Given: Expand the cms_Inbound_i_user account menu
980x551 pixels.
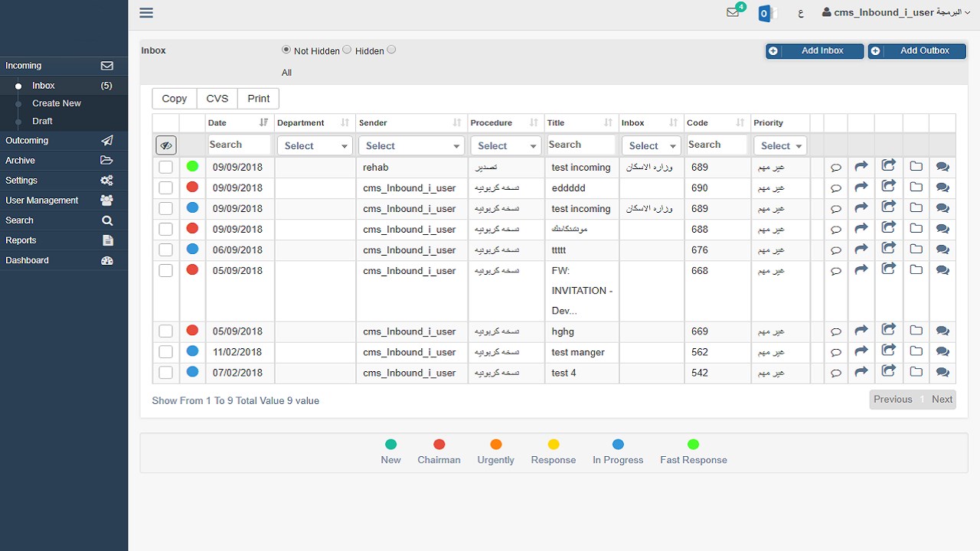Looking at the screenshot, I should point(897,12).
